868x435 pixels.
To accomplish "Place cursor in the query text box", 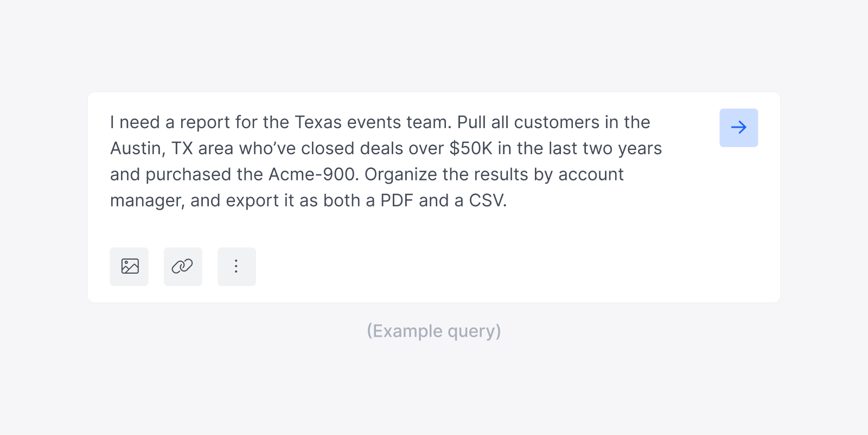I will (x=386, y=161).
